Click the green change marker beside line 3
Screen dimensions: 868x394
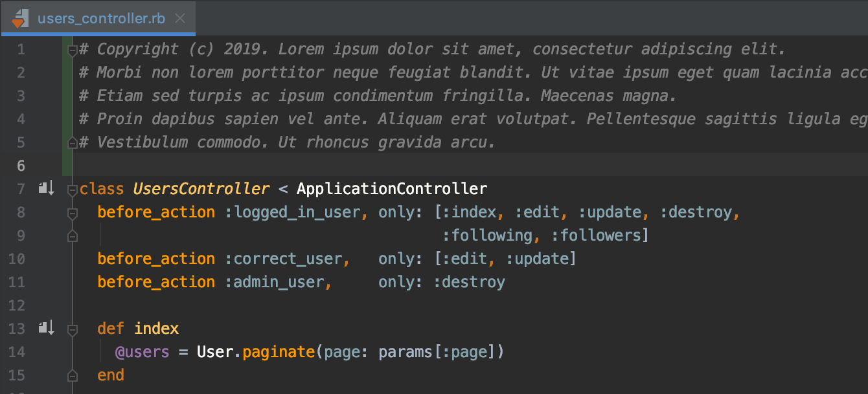[x=67, y=96]
